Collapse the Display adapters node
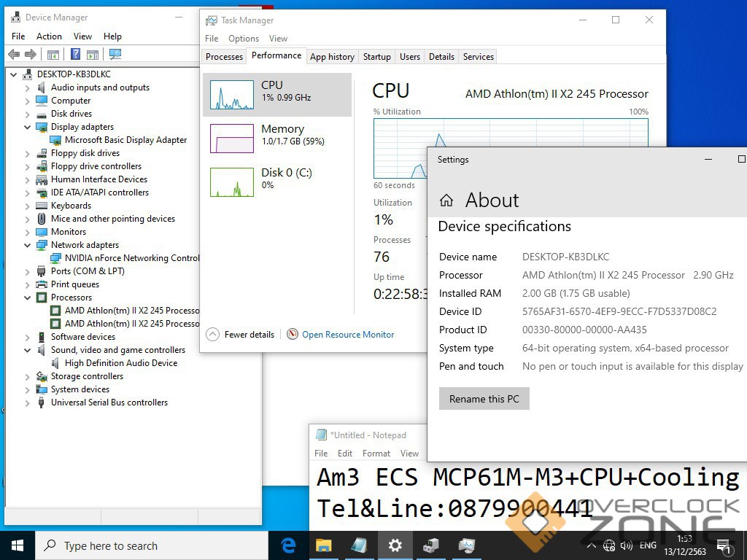This screenshot has height=560, width=747. coord(27,127)
